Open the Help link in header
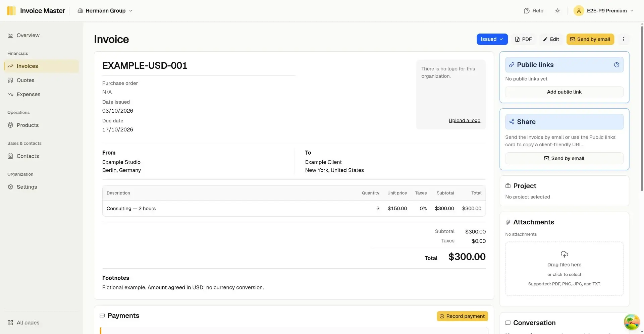 [533, 11]
